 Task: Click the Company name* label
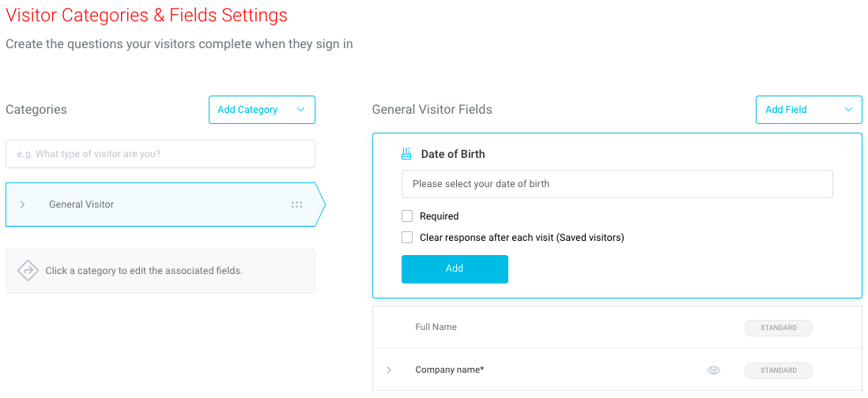tap(450, 370)
